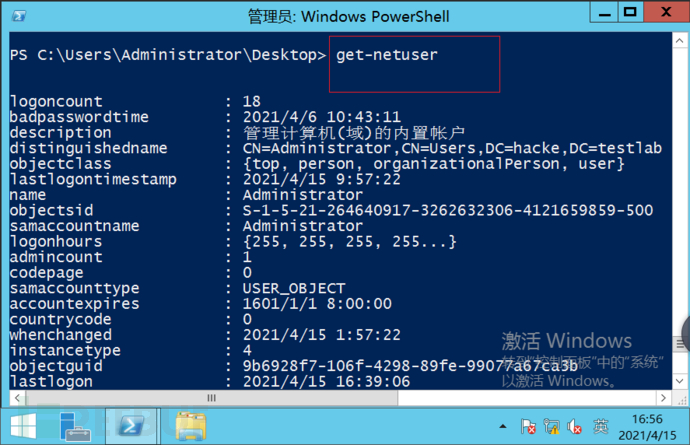This screenshot has height=445, width=690.
Task: Open the Windows Start button
Action: pyautogui.click(x=22, y=425)
